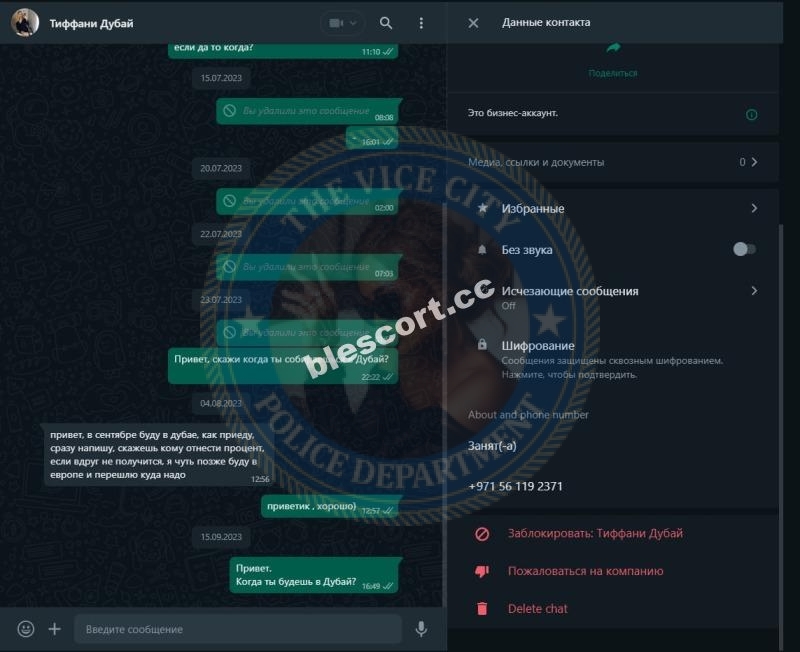Open Шифрование encryption details

click(x=613, y=360)
